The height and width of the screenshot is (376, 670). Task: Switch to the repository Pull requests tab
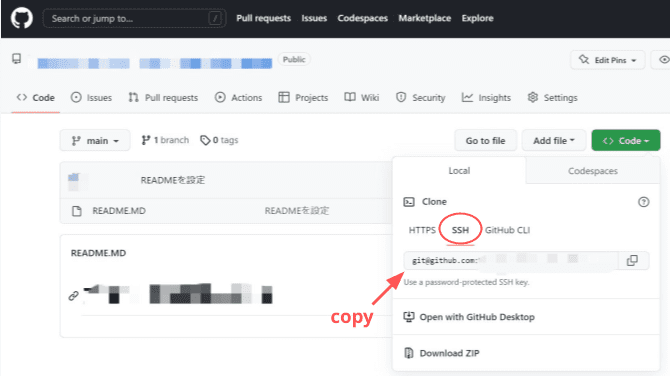(163, 98)
